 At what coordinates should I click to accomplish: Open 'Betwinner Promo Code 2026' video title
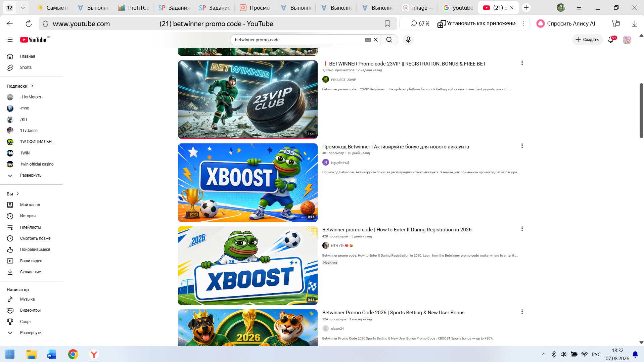394,313
